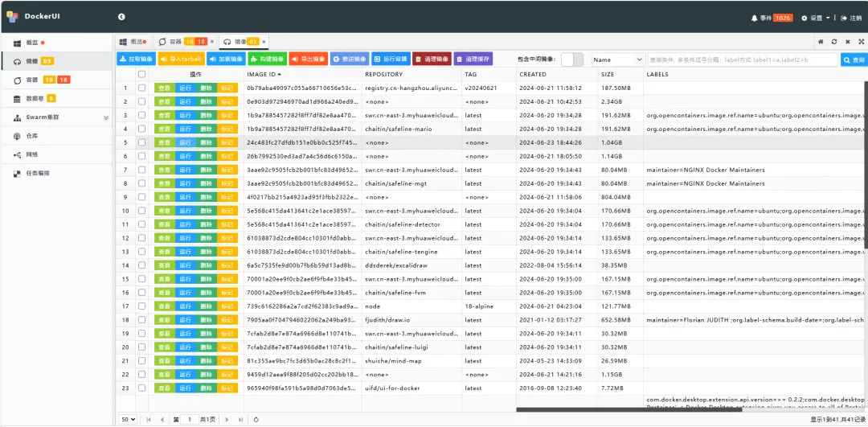The image size is (868, 427).
Task: Click 删除 for row 2 image
Action: pos(206,102)
